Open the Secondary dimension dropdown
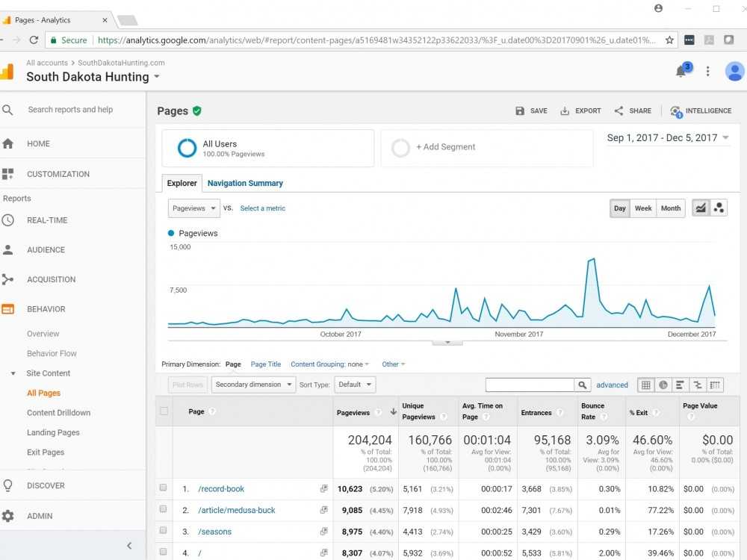747x560 pixels. click(252, 384)
